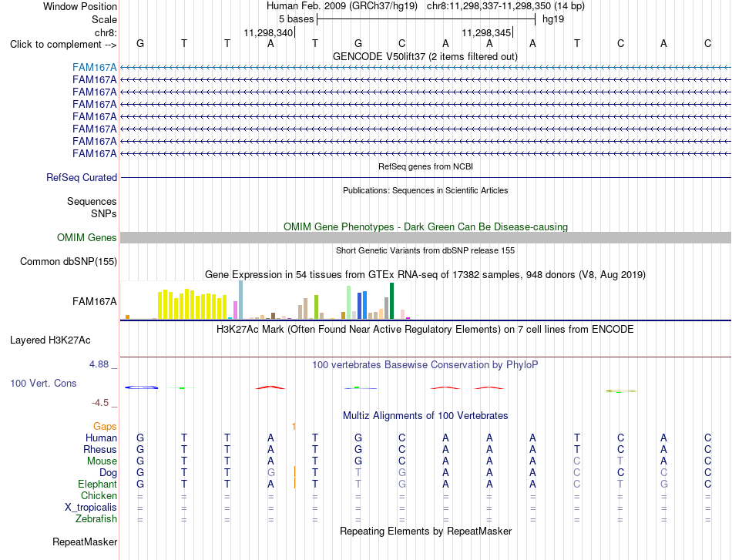Click the OMIM Genes track label
Viewport: 732px width, 560px height.
pos(87,237)
